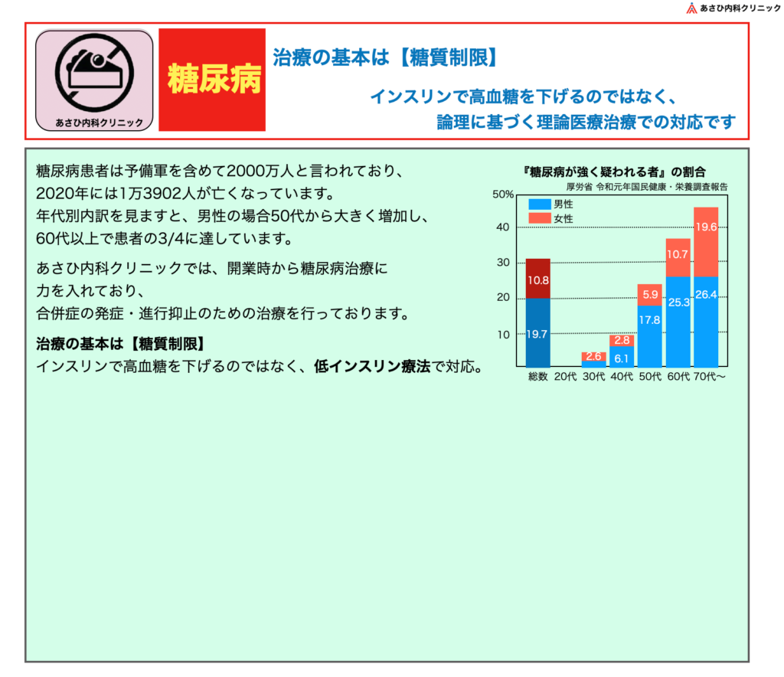This screenshot has height=677, width=784.
Task: Click the chart title 『糖尿病が強く疑われる者』の割合
Action: pos(613,172)
